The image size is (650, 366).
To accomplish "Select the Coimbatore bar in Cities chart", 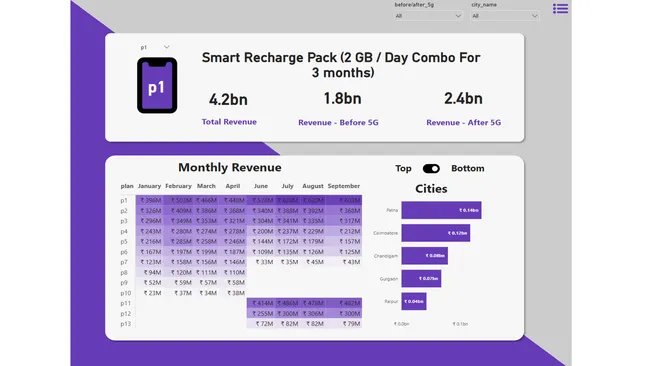I will click(x=436, y=233).
